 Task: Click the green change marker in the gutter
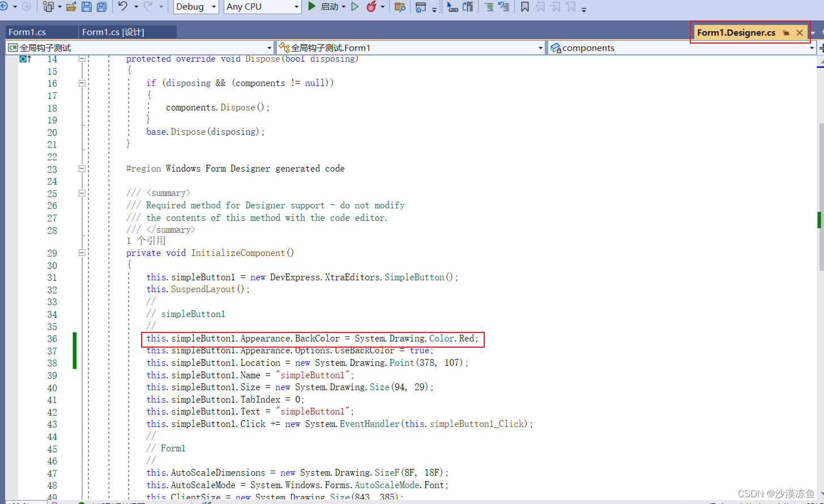75,351
